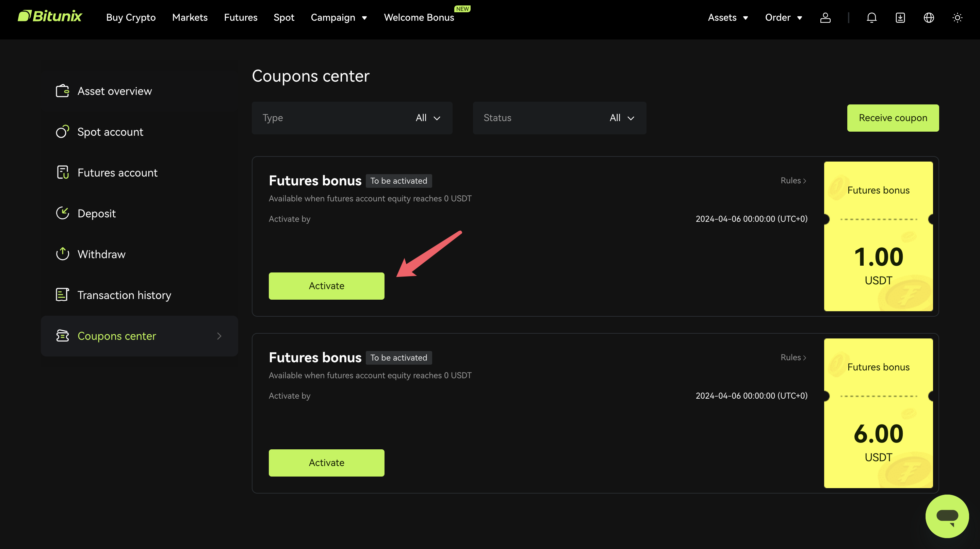Open the Bitunix logo
This screenshot has width=980, height=549.
click(49, 16)
